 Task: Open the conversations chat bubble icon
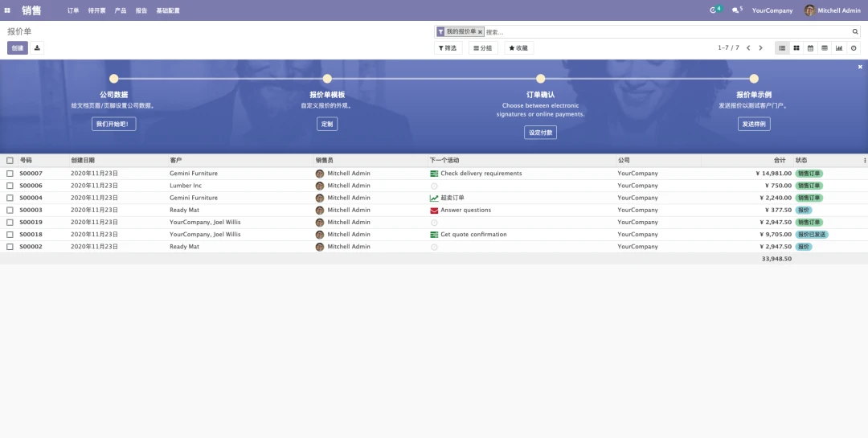(737, 10)
